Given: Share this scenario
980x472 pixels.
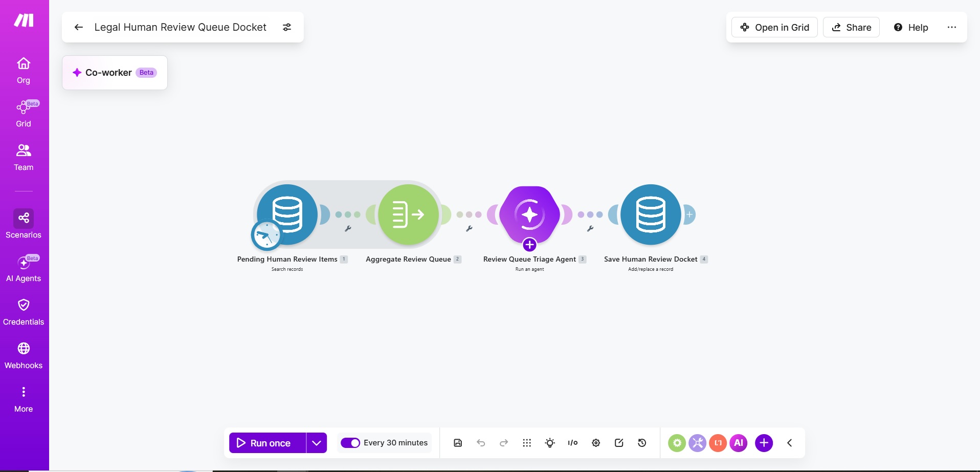Looking at the screenshot, I should pos(851,27).
